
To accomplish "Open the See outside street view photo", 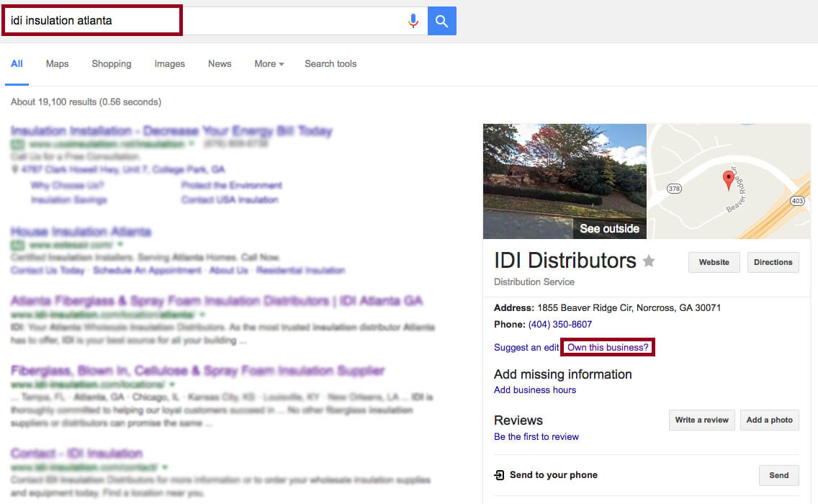I will 565,181.
